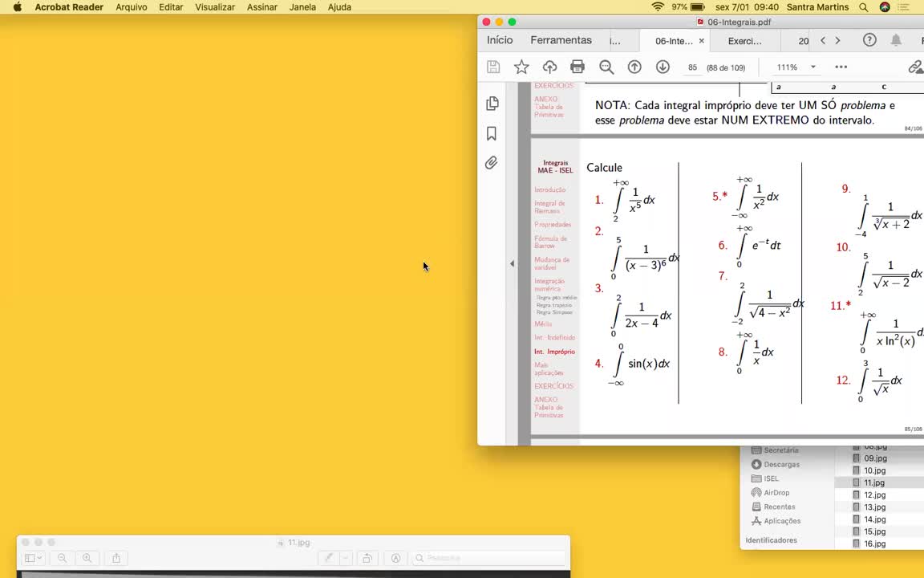Open Spotlight search in menu bar
The height and width of the screenshot is (578, 924).
(863, 7)
